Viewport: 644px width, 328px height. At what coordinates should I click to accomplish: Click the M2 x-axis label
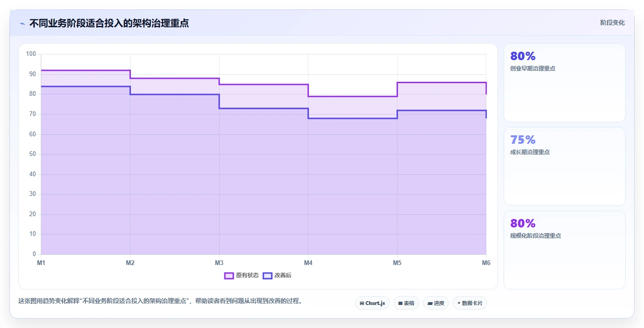point(130,263)
